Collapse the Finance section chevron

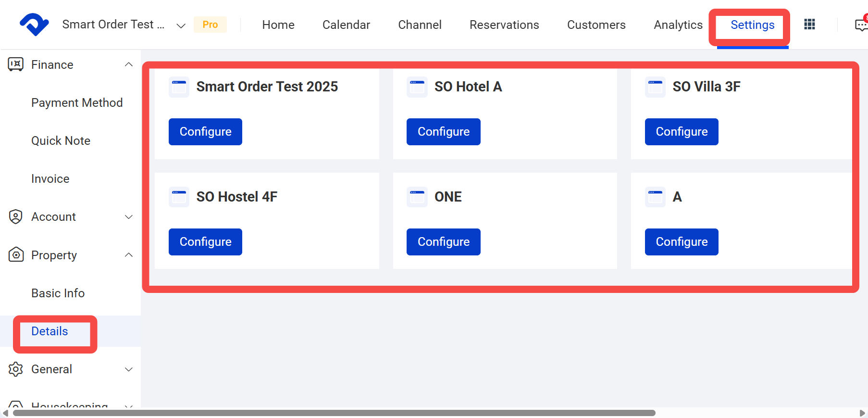(x=129, y=64)
